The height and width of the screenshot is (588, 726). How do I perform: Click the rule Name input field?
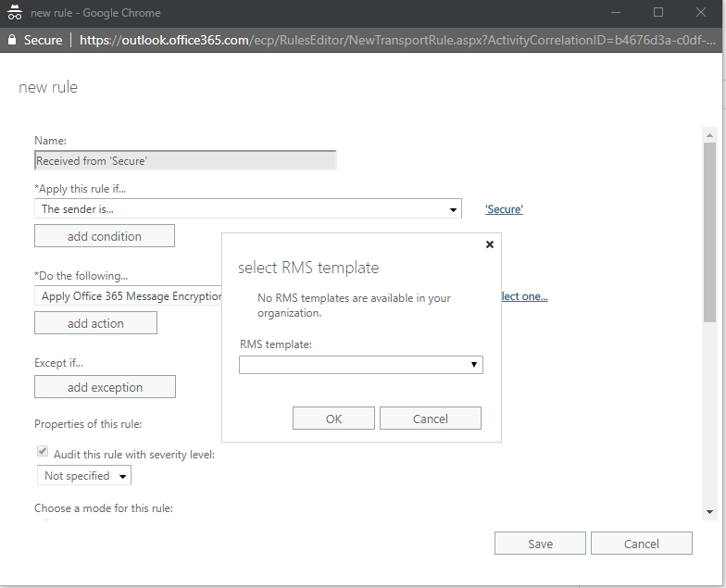pos(185,161)
